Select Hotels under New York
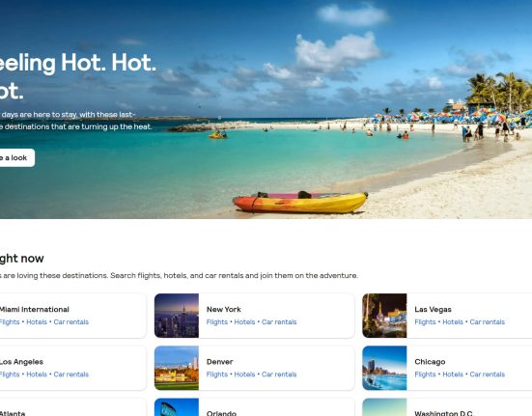 coord(244,321)
